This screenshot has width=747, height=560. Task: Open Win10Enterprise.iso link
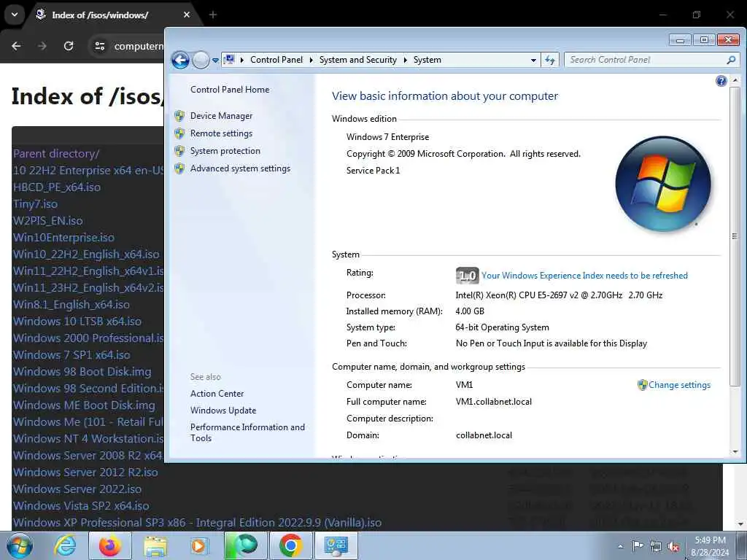click(x=63, y=237)
